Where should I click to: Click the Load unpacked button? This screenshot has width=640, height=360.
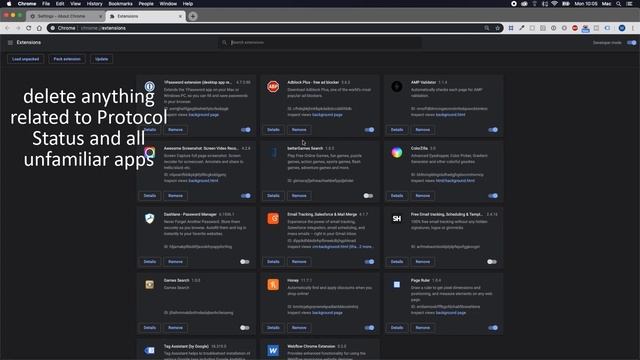click(x=25, y=59)
